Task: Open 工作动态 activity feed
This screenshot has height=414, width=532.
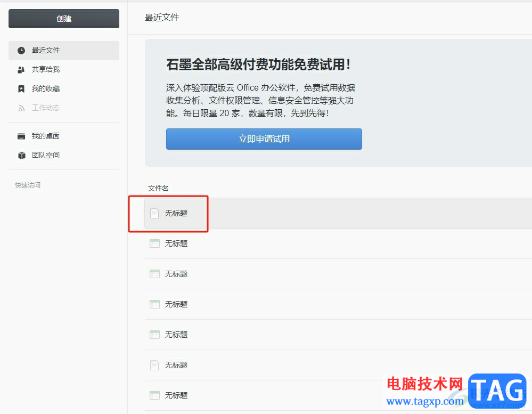Action: 45,108
